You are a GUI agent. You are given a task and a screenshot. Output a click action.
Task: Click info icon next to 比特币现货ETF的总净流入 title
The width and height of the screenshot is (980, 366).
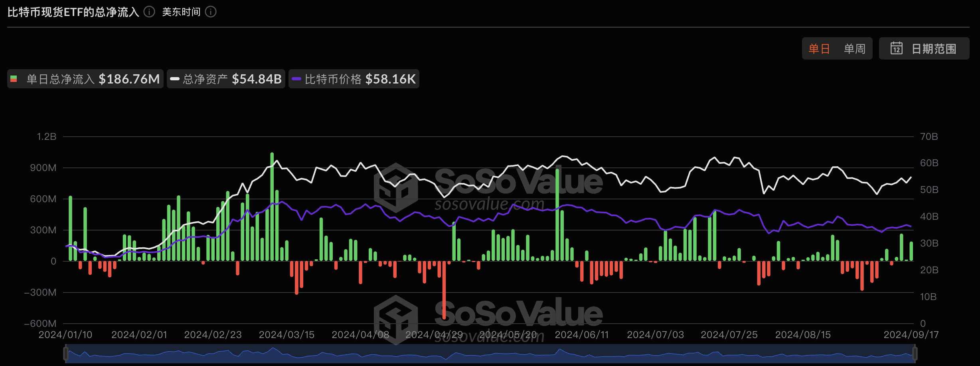(x=149, y=12)
